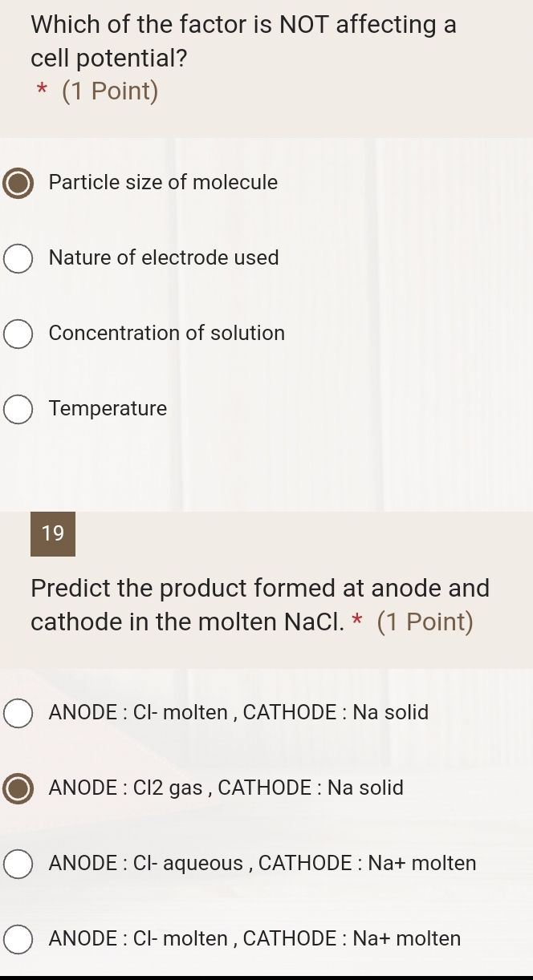533x980 pixels.
Task: Select radio for 'Cl2 gas, Na solid'
Action: [18, 788]
